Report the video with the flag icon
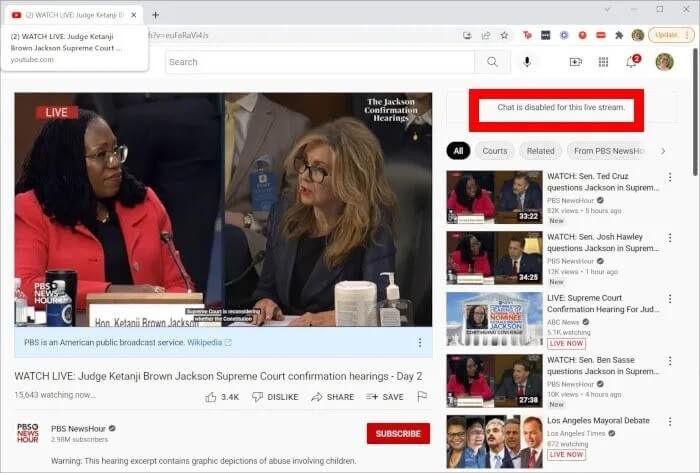The width and height of the screenshot is (700, 473). coord(422,396)
